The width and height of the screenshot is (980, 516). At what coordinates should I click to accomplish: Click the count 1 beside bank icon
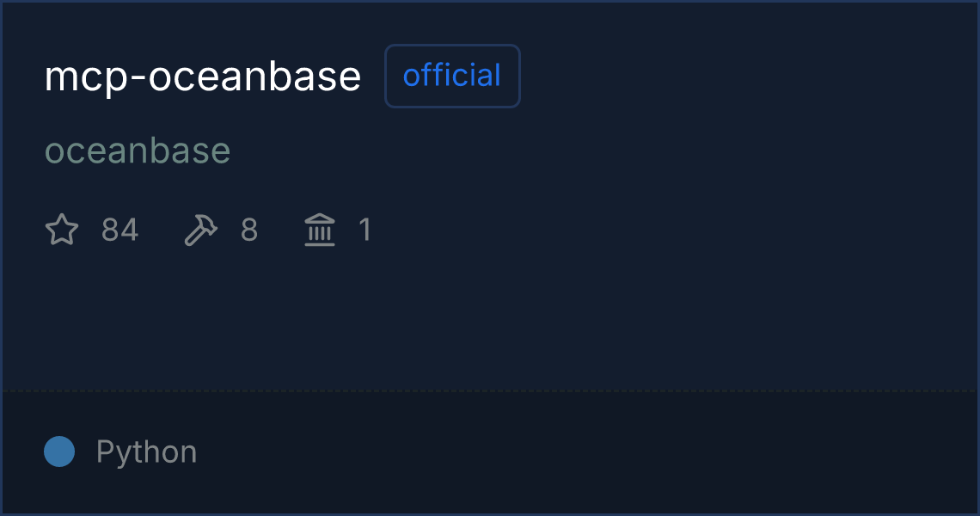coord(365,230)
